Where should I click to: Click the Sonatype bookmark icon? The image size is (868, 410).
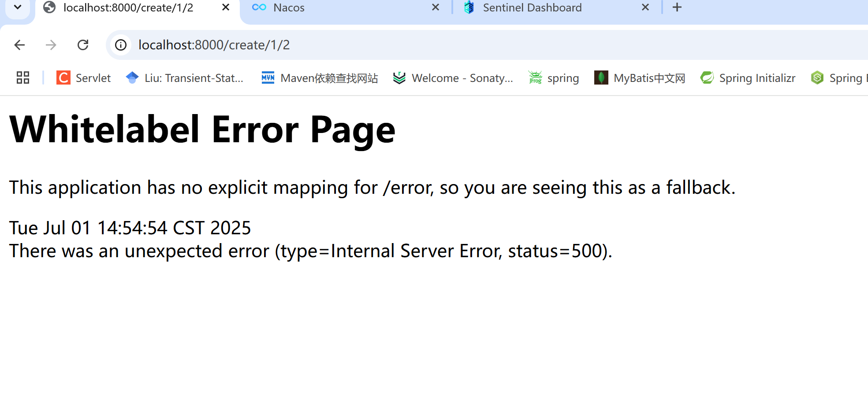(399, 78)
